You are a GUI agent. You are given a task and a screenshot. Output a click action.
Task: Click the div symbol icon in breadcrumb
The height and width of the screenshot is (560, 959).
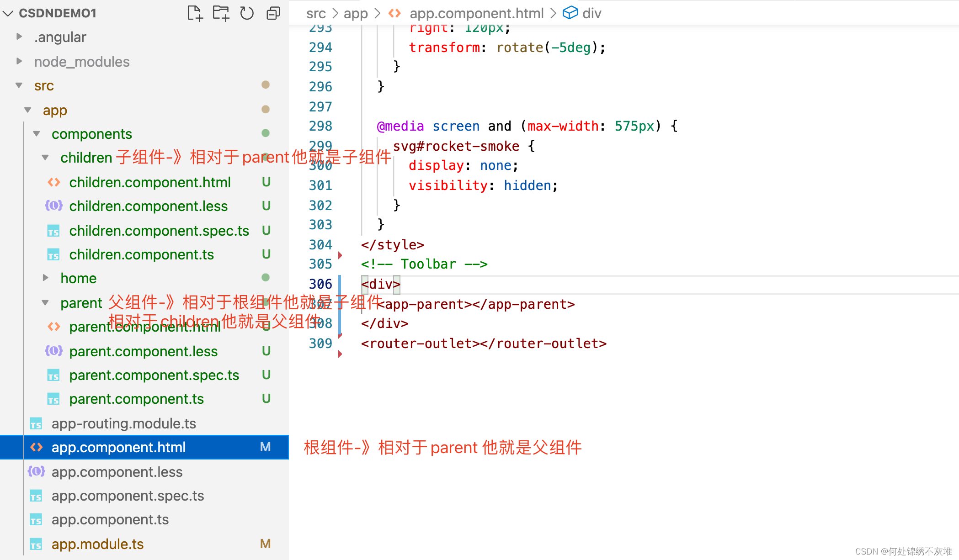tap(570, 13)
